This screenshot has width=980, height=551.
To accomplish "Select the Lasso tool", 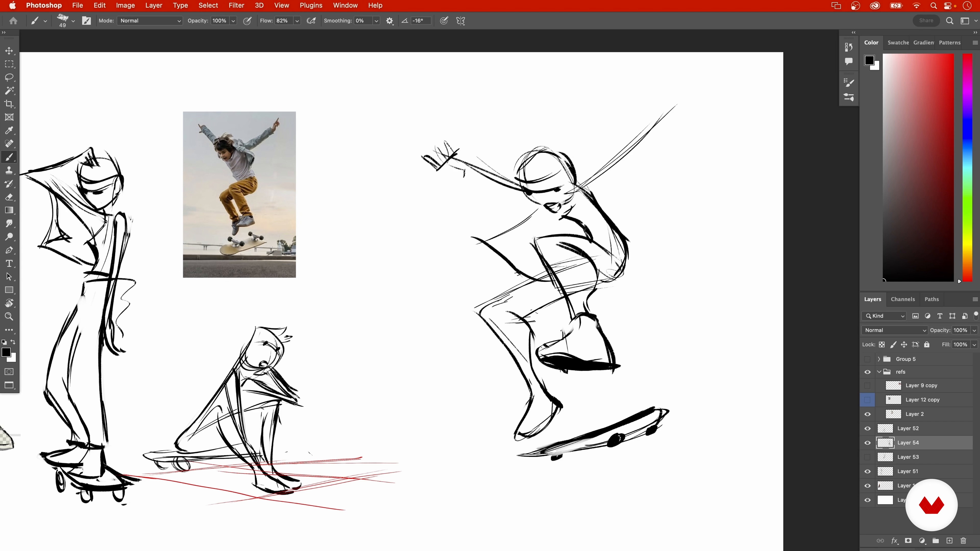I will 9,77.
